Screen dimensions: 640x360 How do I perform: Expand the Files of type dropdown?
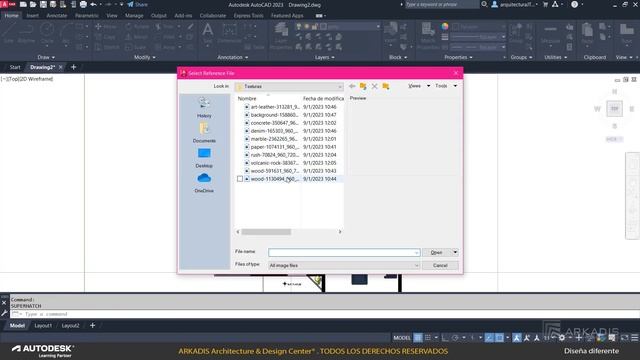[416, 265]
